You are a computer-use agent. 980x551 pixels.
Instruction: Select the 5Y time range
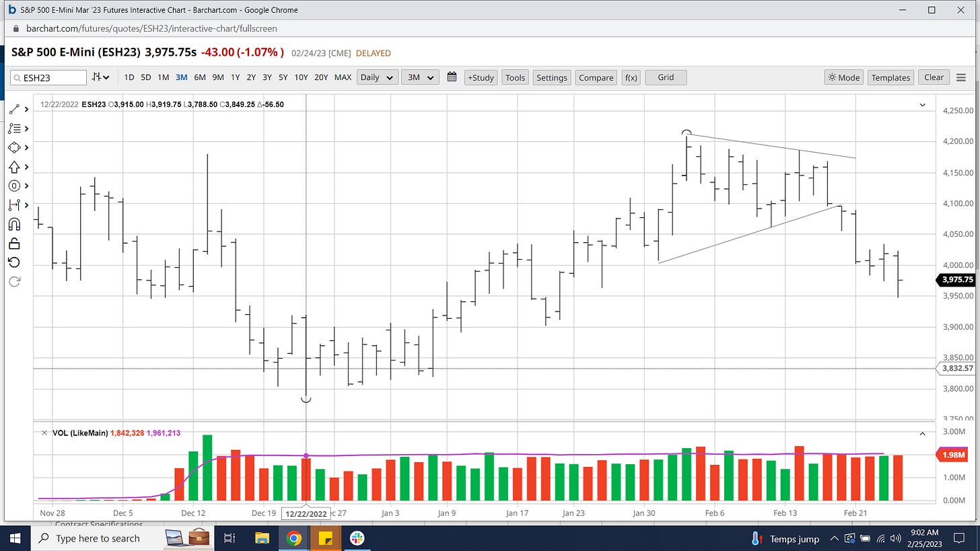click(x=283, y=77)
